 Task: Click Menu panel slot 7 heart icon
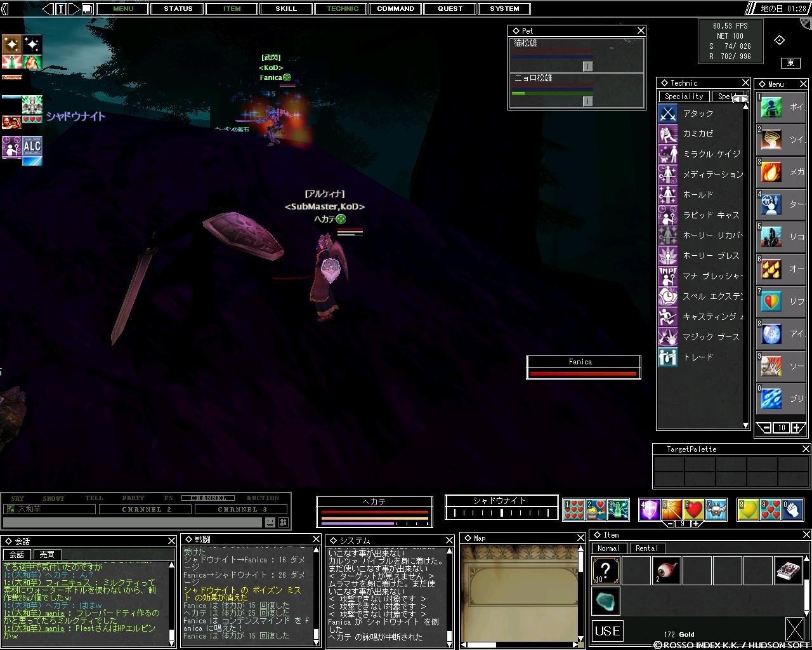pyautogui.click(x=771, y=301)
